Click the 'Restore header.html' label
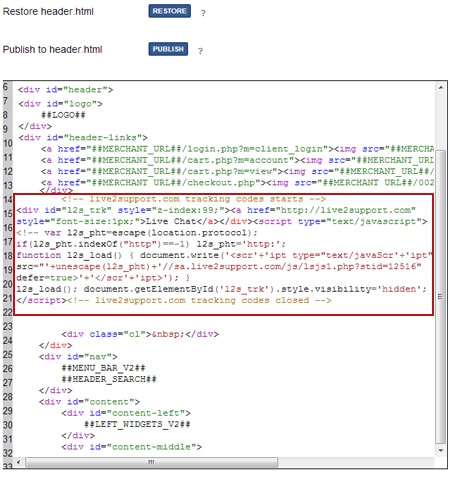The image size is (450, 484). (48, 11)
